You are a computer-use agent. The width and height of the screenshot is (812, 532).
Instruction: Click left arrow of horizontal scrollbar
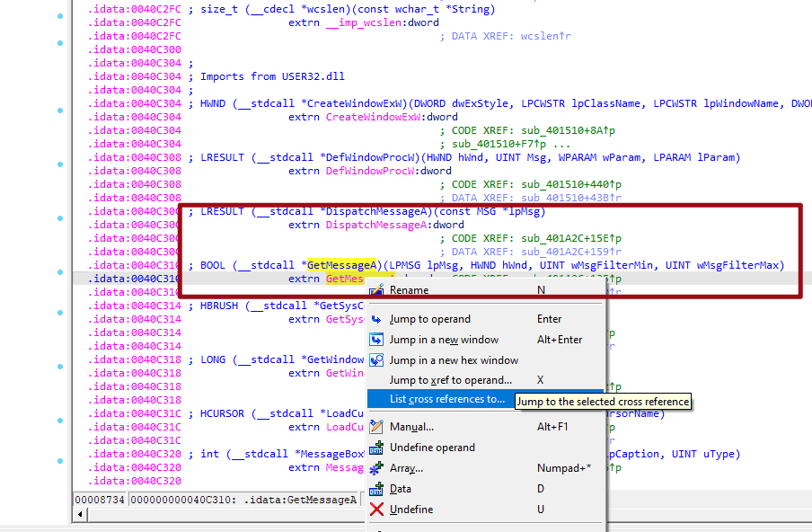pyautogui.click(x=80, y=515)
